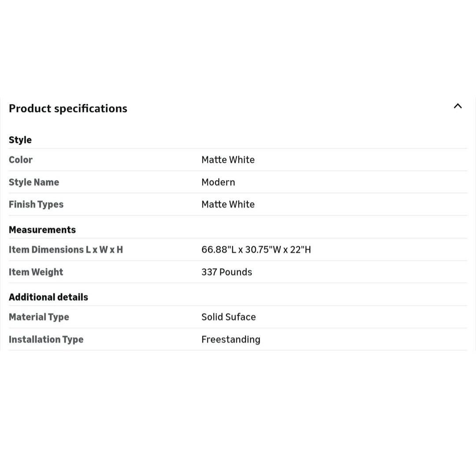The height and width of the screenshot is (454, 476).
Task: Collapse the Product specifications section chevron
Action: click(x=457, y=106)
